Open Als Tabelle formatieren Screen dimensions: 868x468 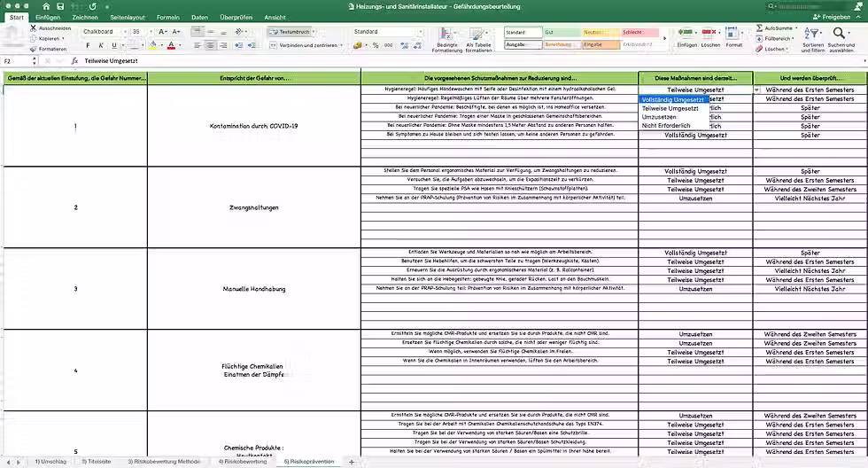point(478,39)
